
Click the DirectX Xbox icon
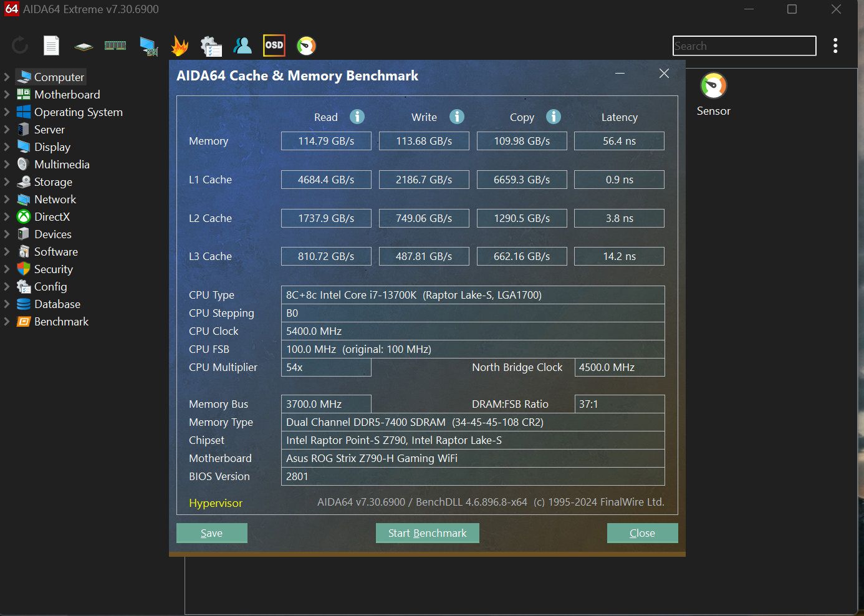(24, 216)
